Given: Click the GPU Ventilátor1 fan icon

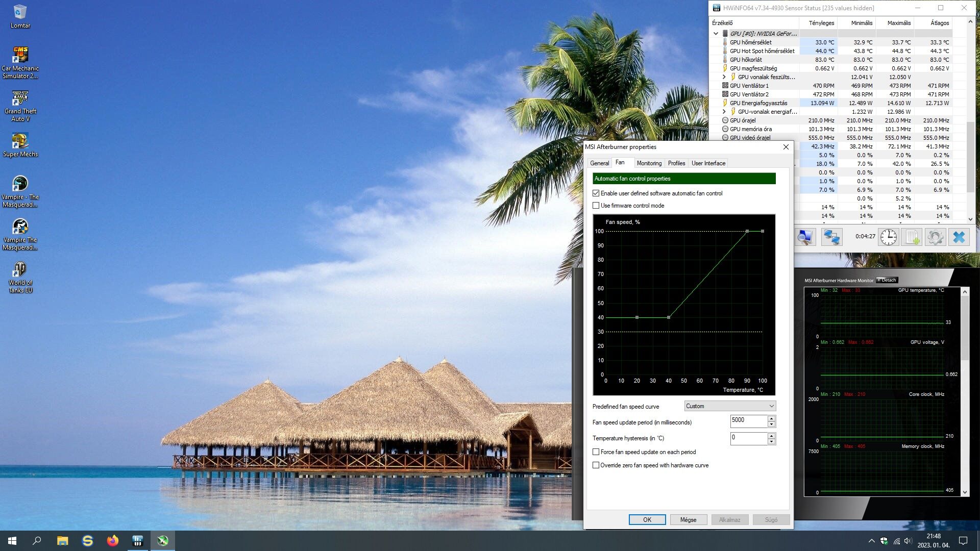Looking at the screenshot, I should (x=725, y=86).
